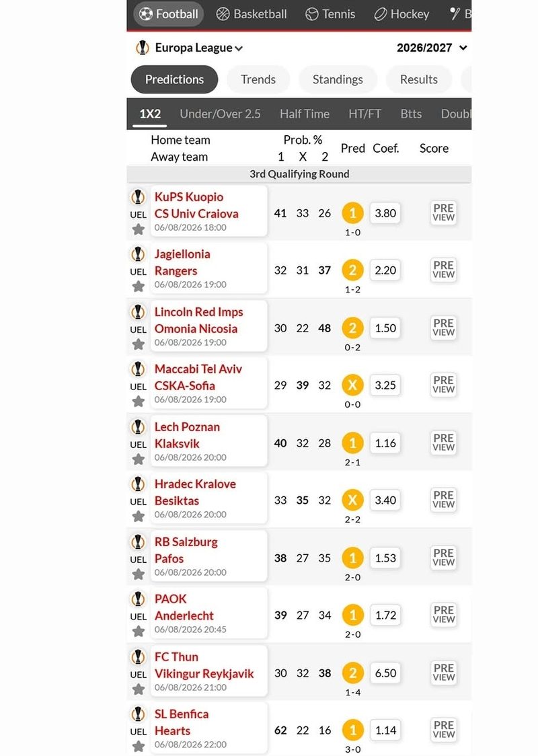
Task: Open the Europa League competition dropdown
Action: tap(198, 48)
